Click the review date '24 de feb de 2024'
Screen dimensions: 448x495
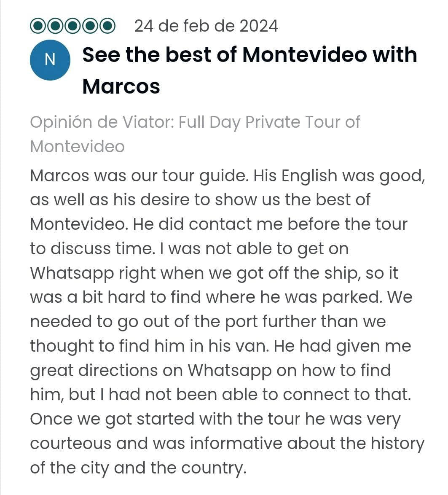[206, 26]
